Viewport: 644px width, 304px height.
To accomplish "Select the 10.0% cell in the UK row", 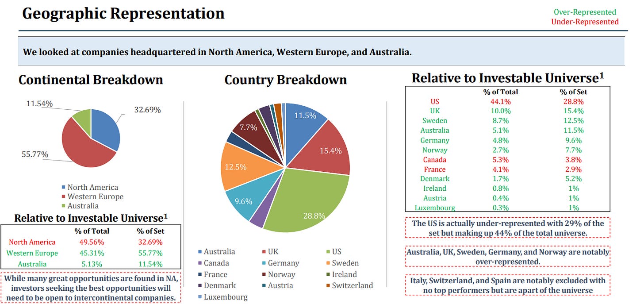I will 500,111.
